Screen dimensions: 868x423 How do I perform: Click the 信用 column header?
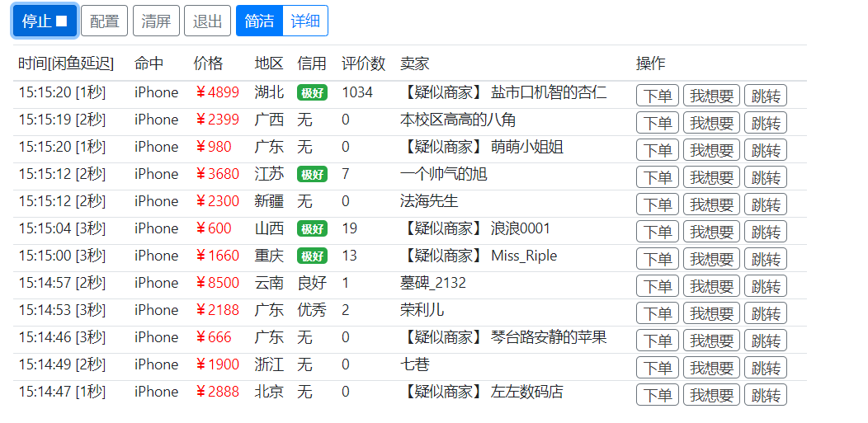click(312, 63)
